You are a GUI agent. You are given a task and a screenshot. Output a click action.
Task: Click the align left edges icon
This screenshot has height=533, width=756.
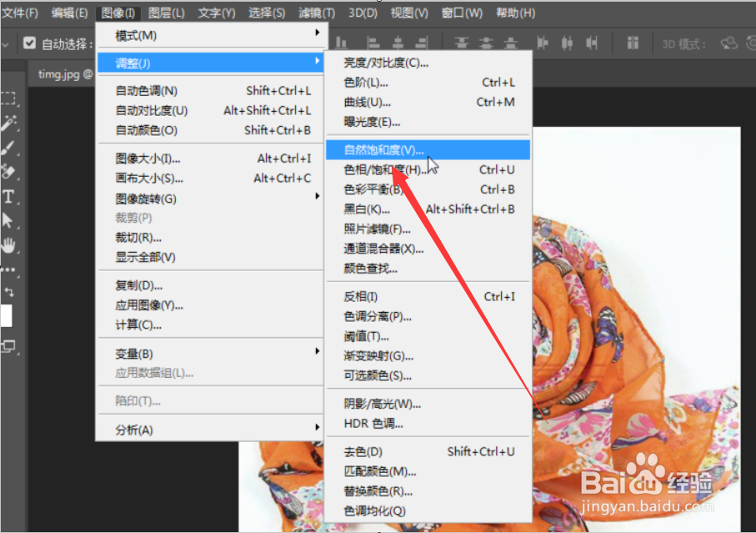[373, 43]
